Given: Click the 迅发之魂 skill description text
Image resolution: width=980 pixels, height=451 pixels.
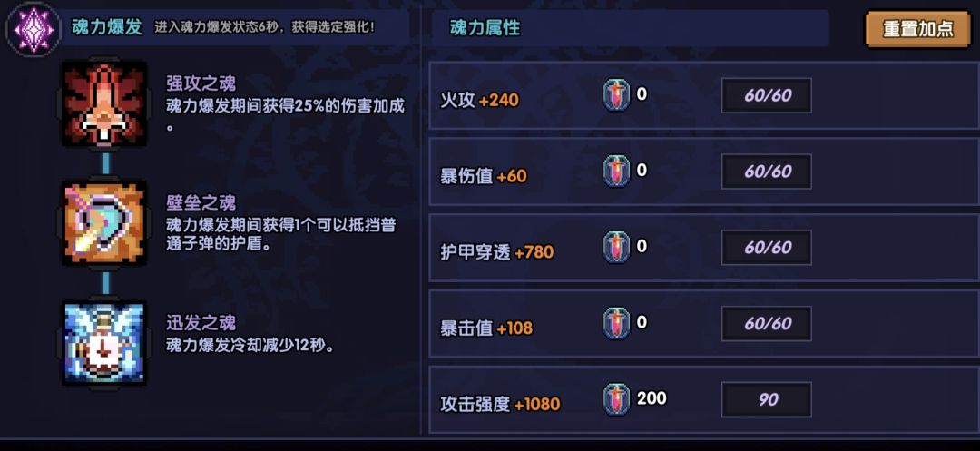Looking at the screenshot, I should point(250,346).
